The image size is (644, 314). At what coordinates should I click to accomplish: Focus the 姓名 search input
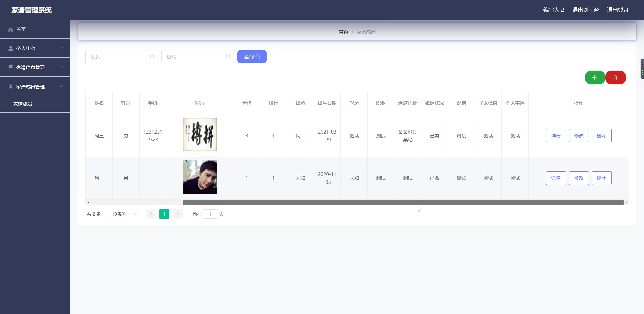click(x=121, y=57)
